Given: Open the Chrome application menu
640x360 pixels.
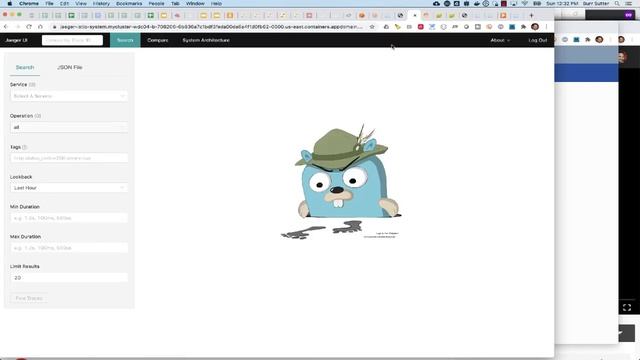Looking at the screenshot, I should point(29,3).
